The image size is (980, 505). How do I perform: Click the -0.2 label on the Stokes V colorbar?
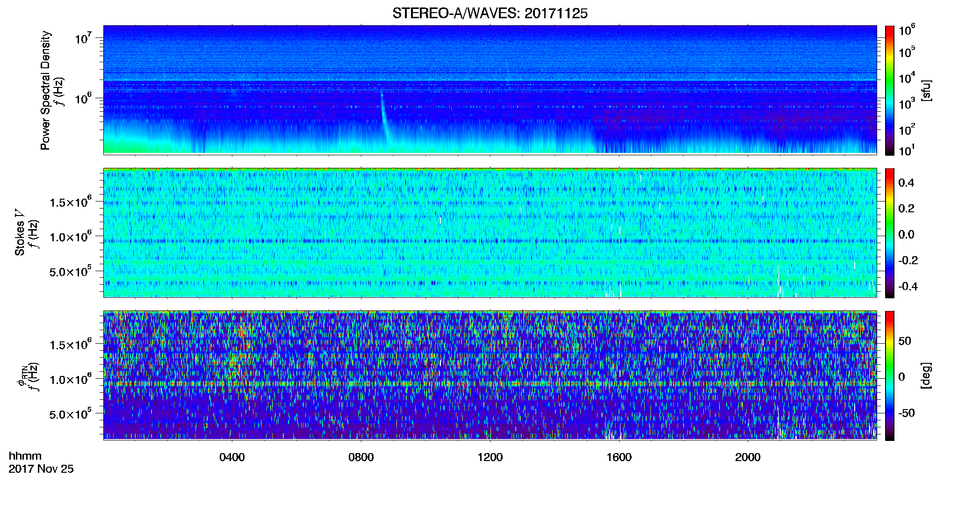908,260
